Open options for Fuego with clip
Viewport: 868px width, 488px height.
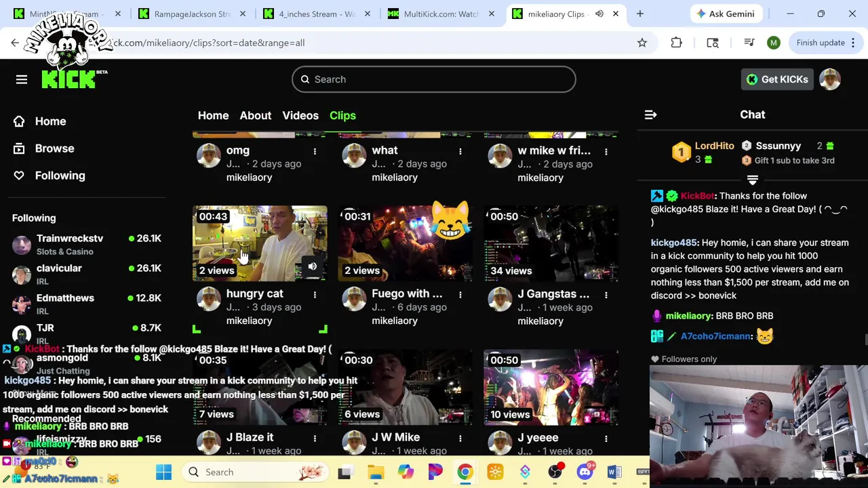(x=460, y=295)
